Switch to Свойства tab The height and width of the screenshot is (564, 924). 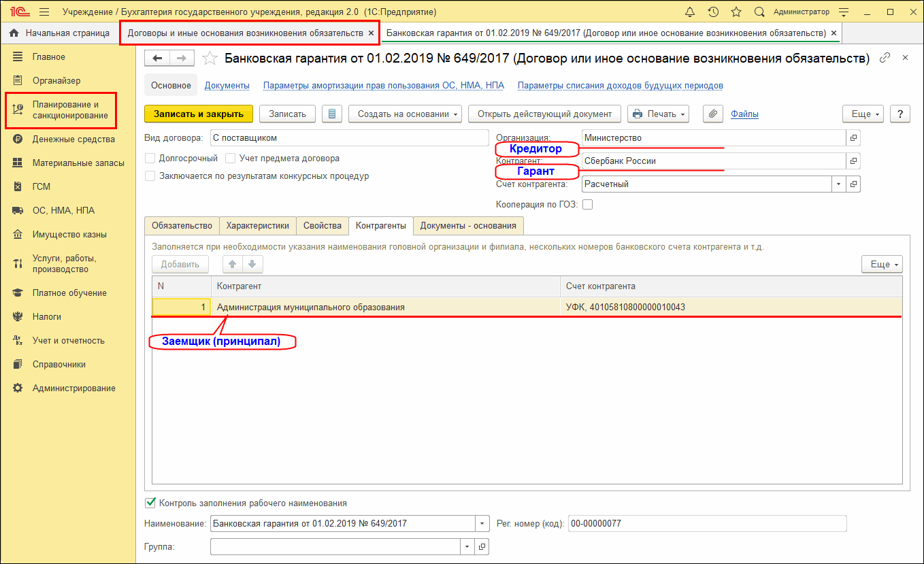[322, 226]
